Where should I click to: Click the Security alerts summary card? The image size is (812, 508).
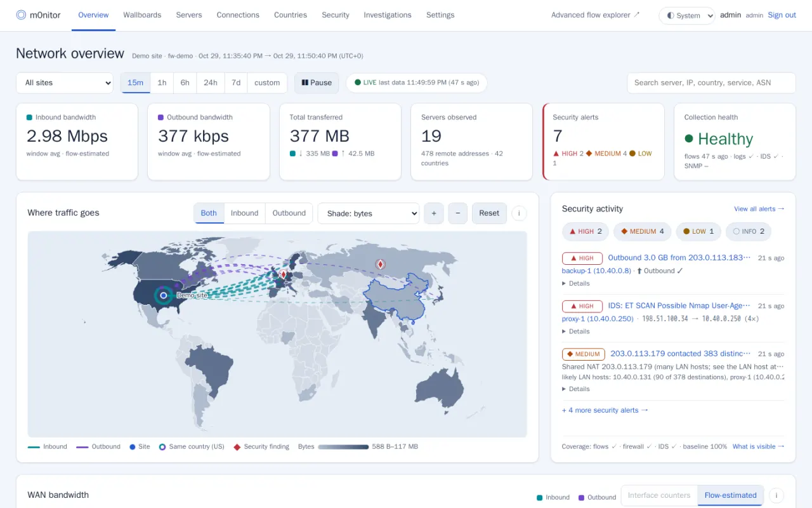(603, 142)
